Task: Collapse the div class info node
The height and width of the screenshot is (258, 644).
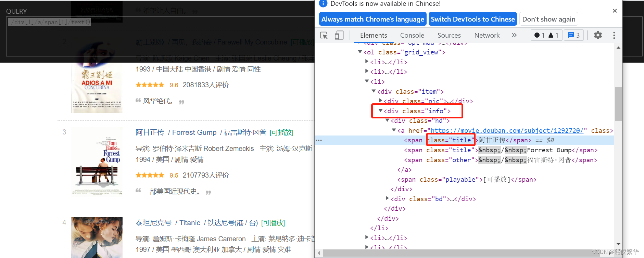Action: tap(380, 111)
